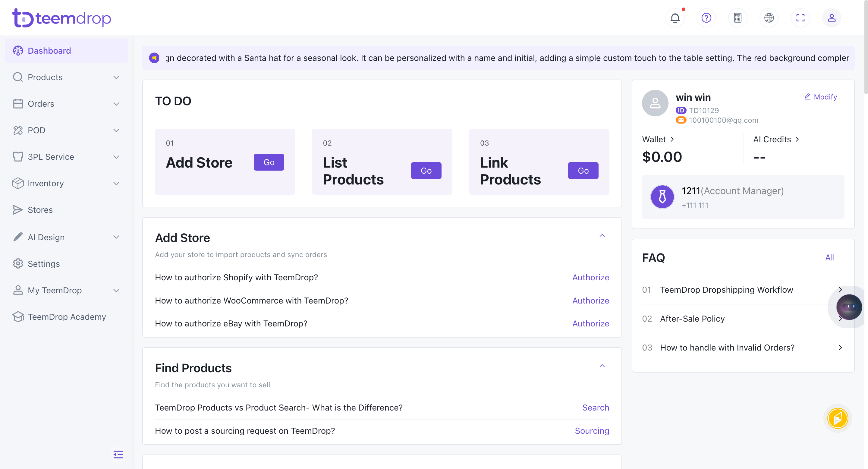Collapse the Find Products section
This screenshot has width=868, height=469.
[602, 366]
